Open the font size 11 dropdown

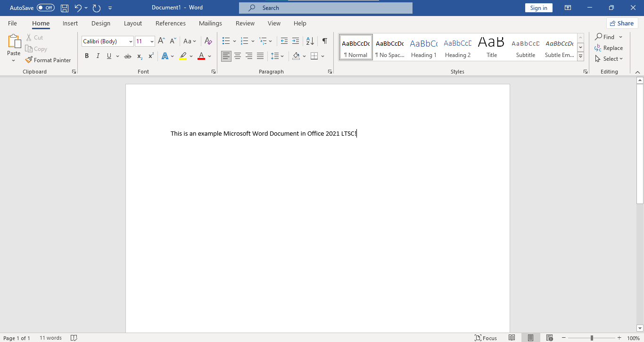(x=152, y=41)
